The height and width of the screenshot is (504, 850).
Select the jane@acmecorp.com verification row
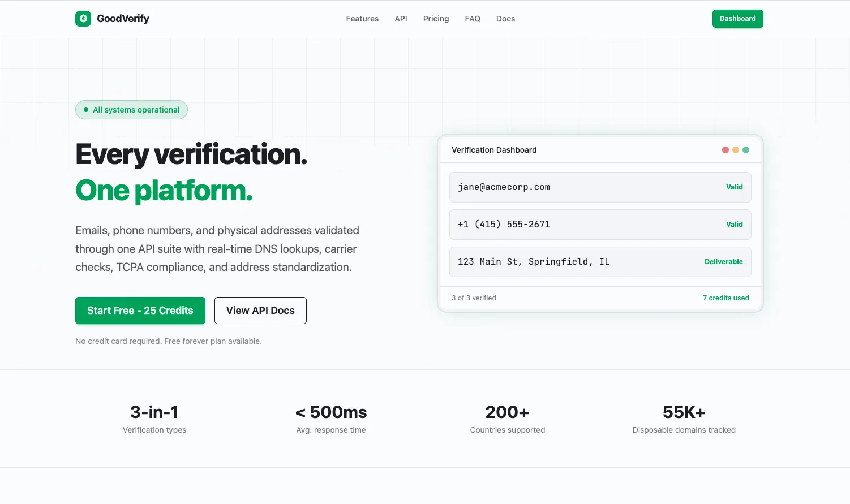click(x=600, y=187)
